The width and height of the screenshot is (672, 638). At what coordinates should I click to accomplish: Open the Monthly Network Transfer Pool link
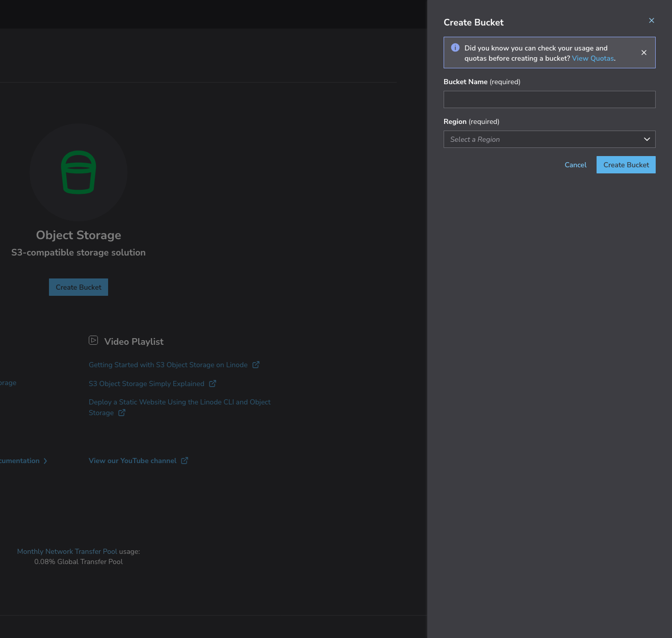pos(67,551)
